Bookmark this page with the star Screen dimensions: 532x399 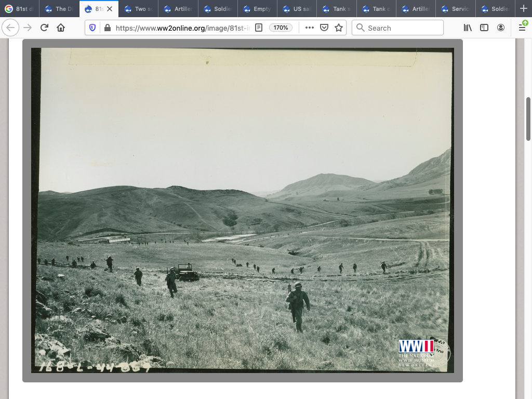(x=339, y=28)
